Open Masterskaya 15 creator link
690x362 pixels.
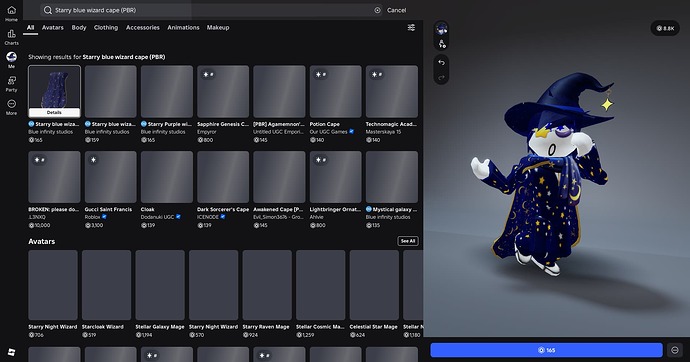(x=383, y=132)
